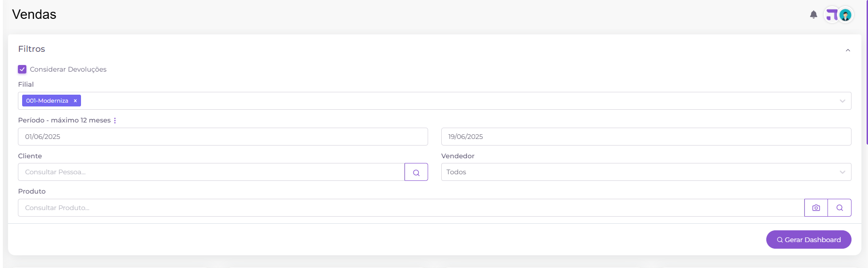
Task: Open the notifications bell
Action: pyautogui.click(x=813, y=15)
